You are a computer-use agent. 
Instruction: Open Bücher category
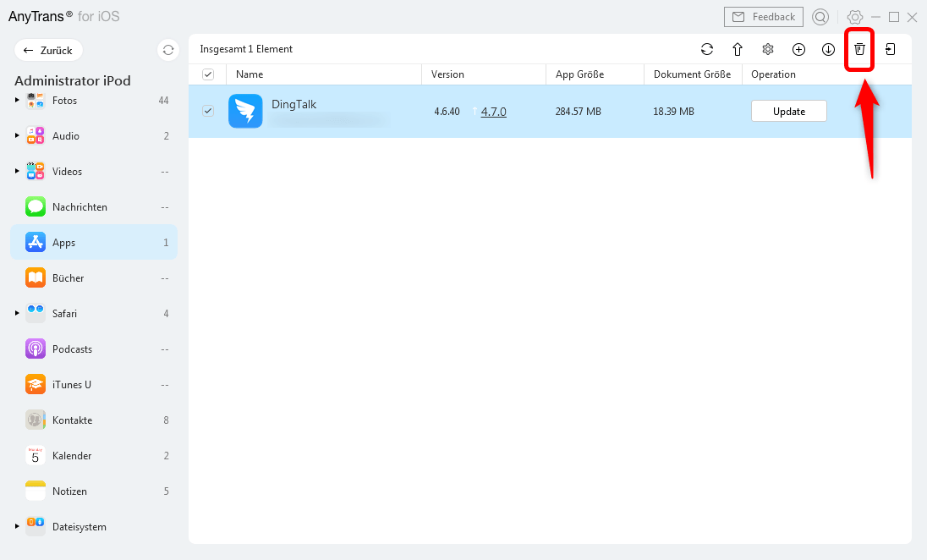94,278
